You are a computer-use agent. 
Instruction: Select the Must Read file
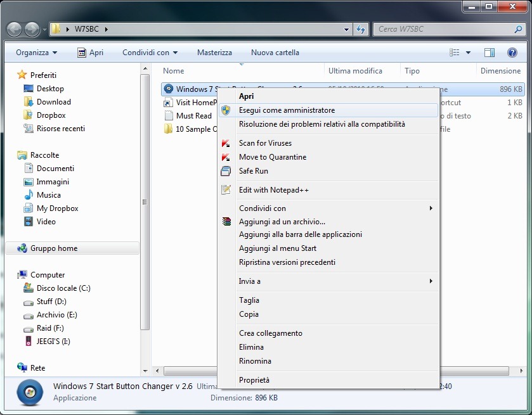[x=194, y=116]
